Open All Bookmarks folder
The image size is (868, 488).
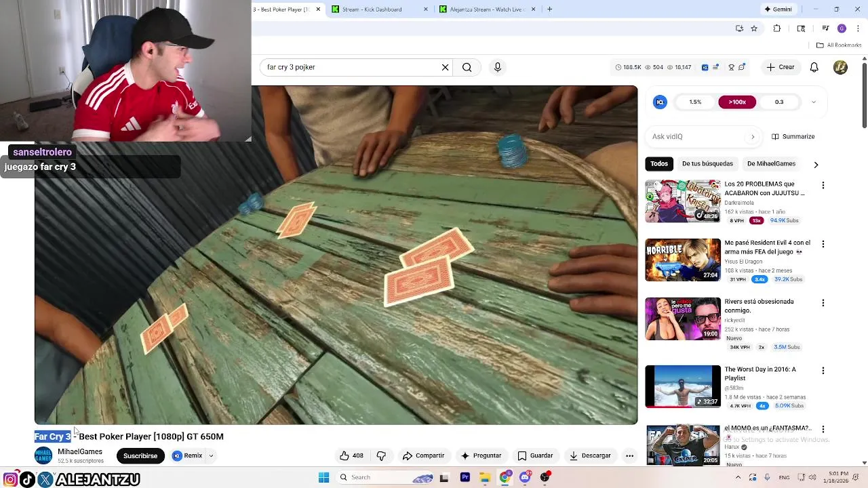pyautogui.click(x=839, y=45)
